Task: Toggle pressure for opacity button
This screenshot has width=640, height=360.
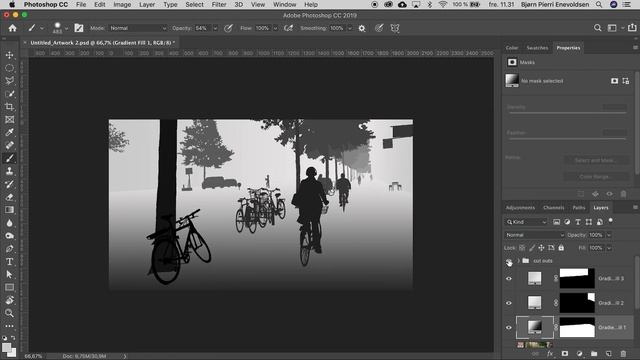Action: tap(229, 28)
